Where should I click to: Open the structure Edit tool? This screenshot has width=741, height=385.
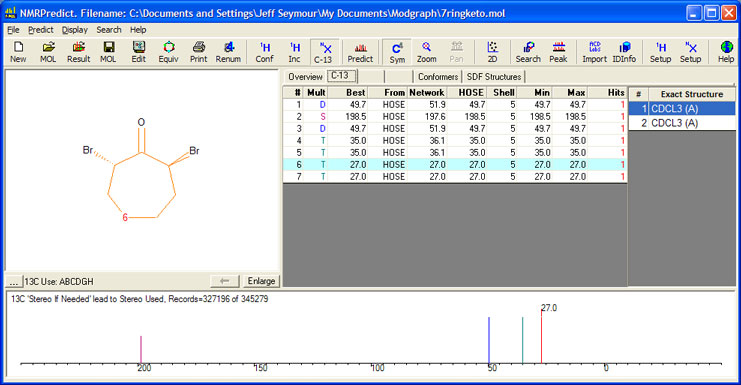[x=138, y=52]
